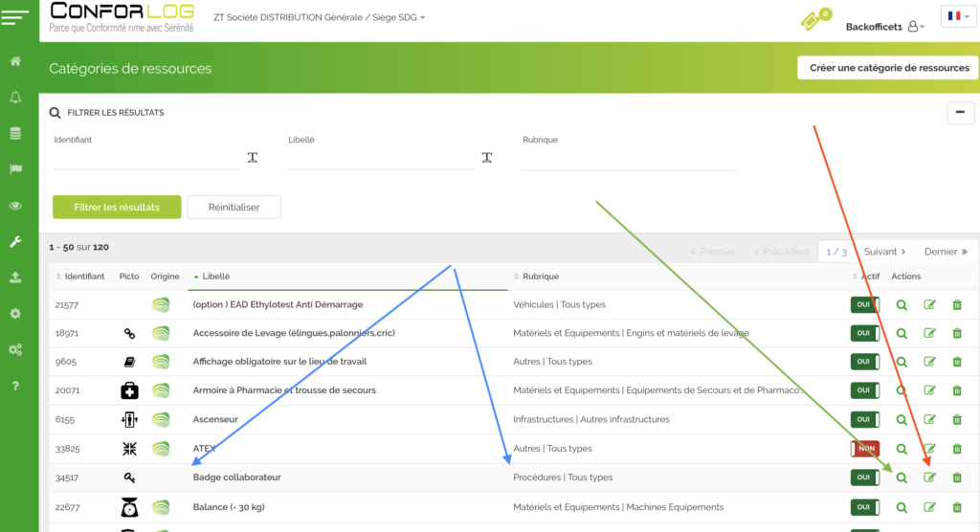The image size is (980, 532).
Task: Delete the Affichage obligatoire row via trash icon
Action: [957, 362]
